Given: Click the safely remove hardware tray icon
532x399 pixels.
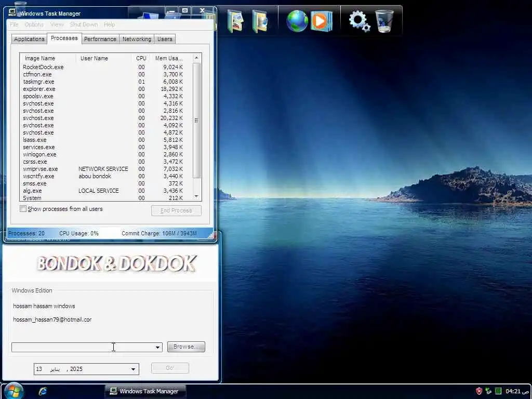Looking at the screenshot, I should (x=488, y=391).
